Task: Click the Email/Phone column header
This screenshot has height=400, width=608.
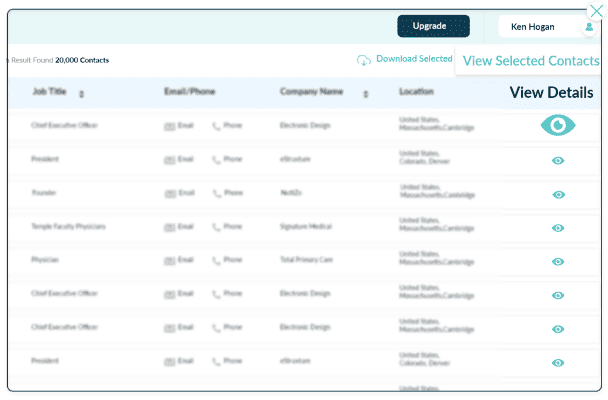Action: click(190, 91)
